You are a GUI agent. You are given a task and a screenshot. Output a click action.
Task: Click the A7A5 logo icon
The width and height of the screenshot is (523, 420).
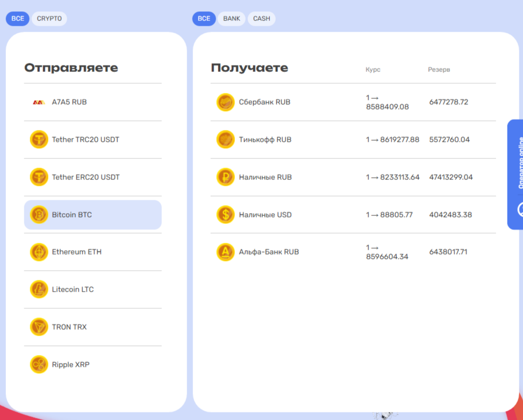pos(39,103)
